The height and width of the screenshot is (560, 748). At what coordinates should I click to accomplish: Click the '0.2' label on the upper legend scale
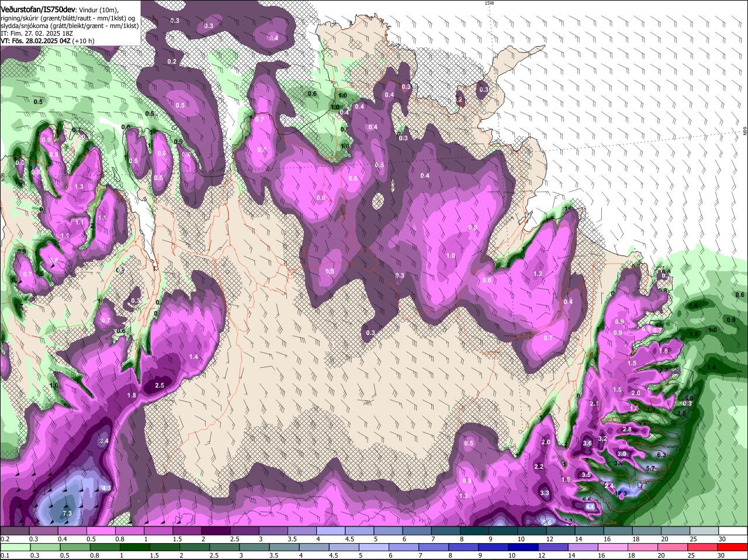point(5,539)
